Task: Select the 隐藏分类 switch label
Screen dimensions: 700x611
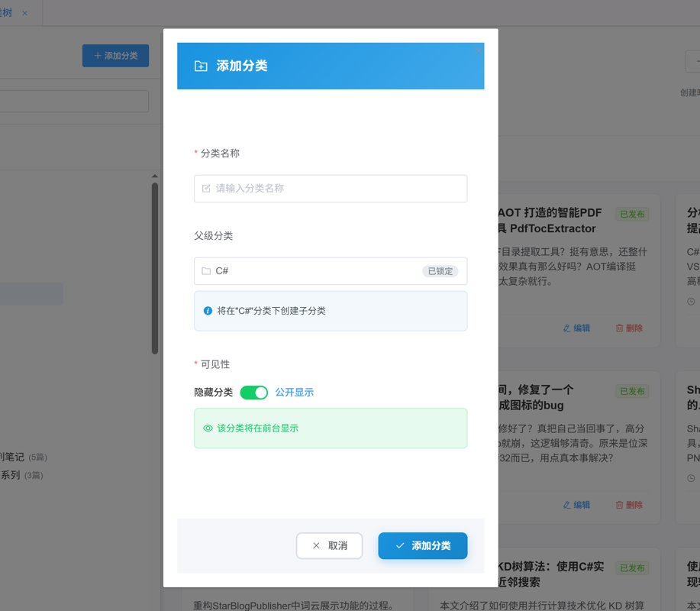Action: [213, 392]
